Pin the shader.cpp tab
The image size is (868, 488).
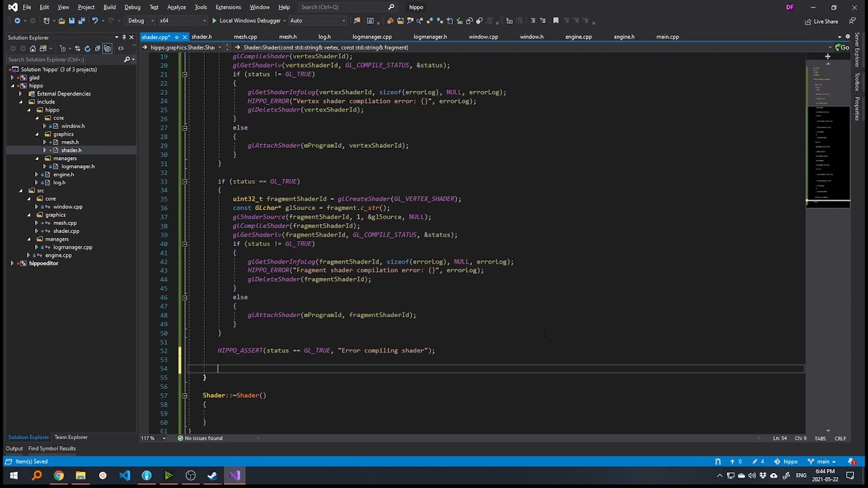176,37
